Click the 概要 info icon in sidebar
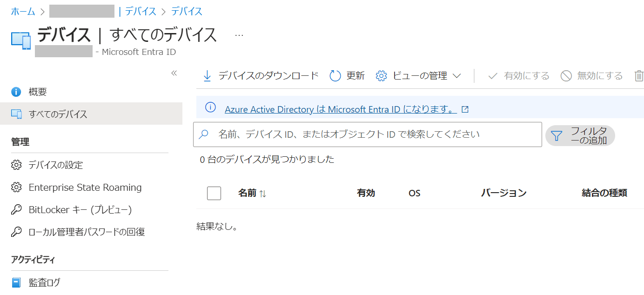Image resolution: width=644 pixels, height=295 pixels. 16,92
